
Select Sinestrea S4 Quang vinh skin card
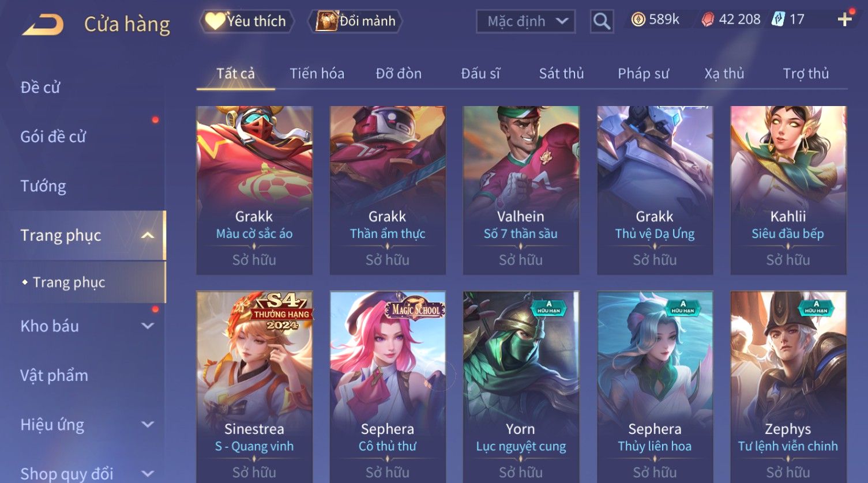coord(254,387)
